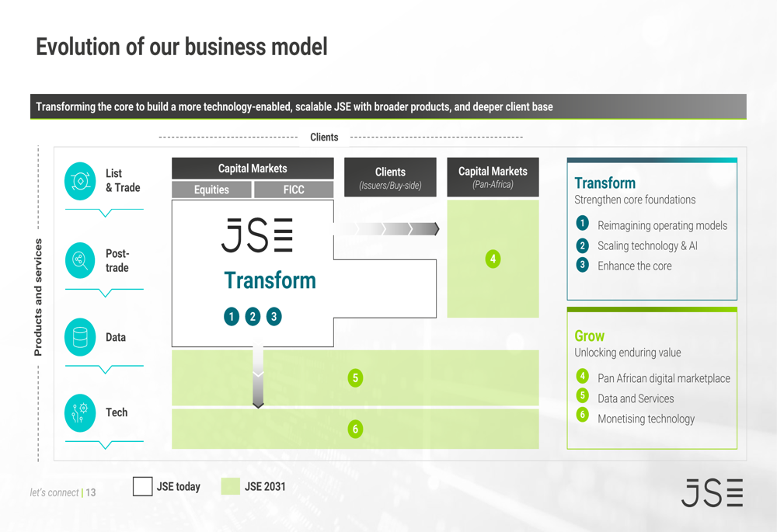Click number 4 beside Pan African digital marketplace
This screenshot has width=777, height=532.
coord(582,376)
